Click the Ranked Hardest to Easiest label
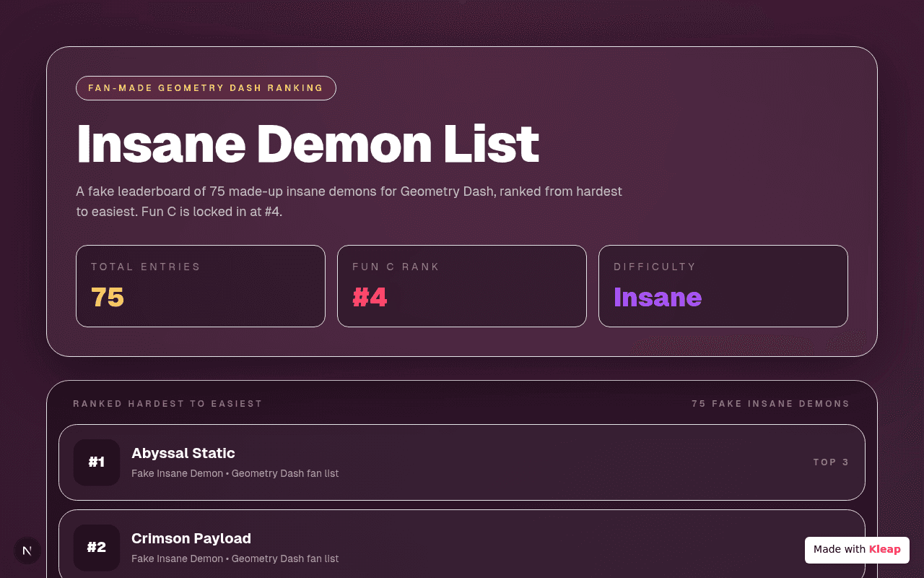Image resolution: width=924 pixels, height=578 pixels. 167,404
